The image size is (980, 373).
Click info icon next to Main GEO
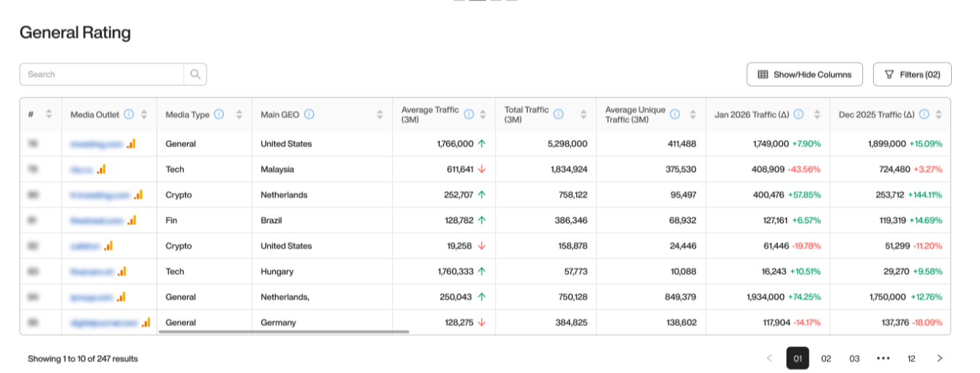309,114
